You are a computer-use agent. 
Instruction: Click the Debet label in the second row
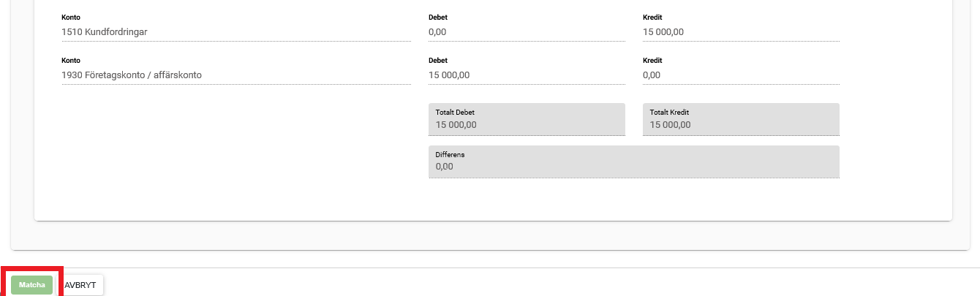pos(438,61)
